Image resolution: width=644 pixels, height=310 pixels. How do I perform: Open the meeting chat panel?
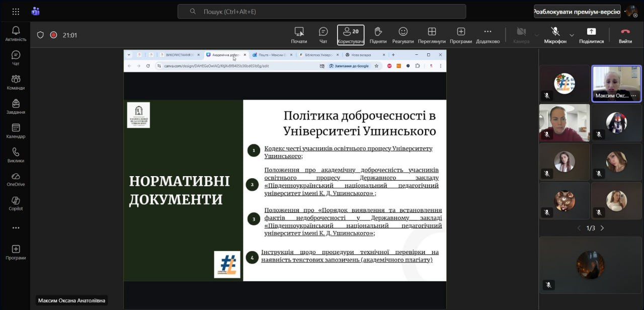tap(323, 35)
